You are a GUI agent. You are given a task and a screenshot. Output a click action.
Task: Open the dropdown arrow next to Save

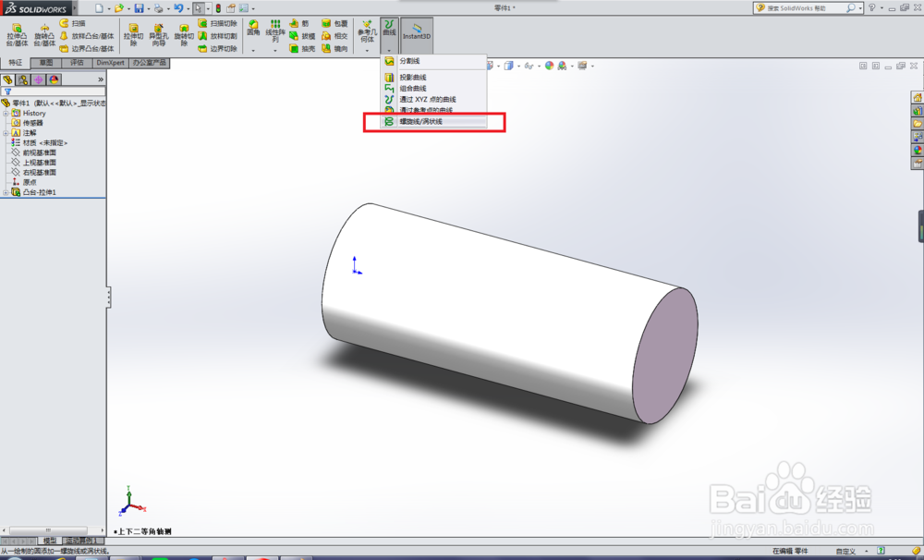coord(149,9)
